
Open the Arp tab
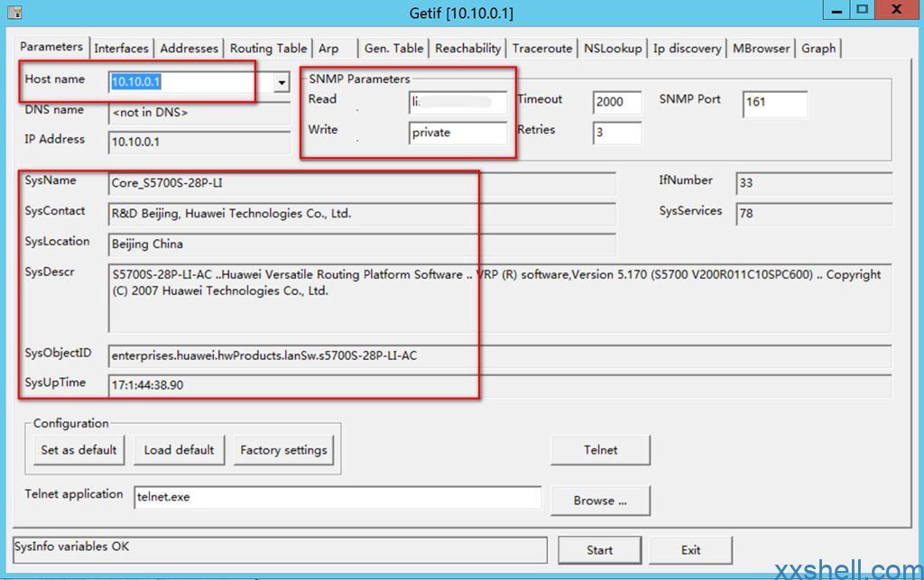point(328,49)
